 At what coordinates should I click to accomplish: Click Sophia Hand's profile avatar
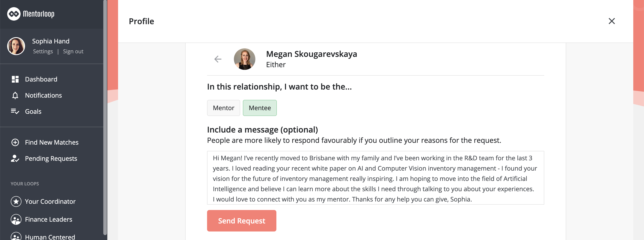[x=16, y=46]
